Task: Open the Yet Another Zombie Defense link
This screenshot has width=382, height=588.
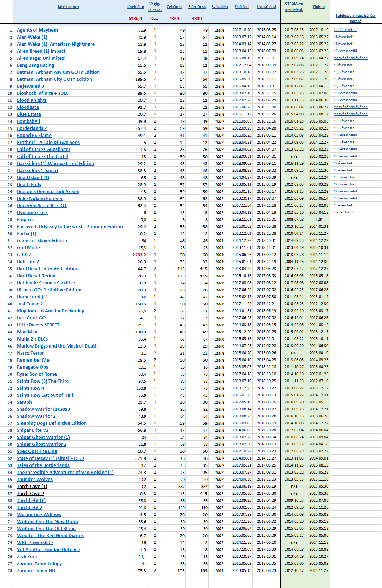Action: click(x=48, y=550)
